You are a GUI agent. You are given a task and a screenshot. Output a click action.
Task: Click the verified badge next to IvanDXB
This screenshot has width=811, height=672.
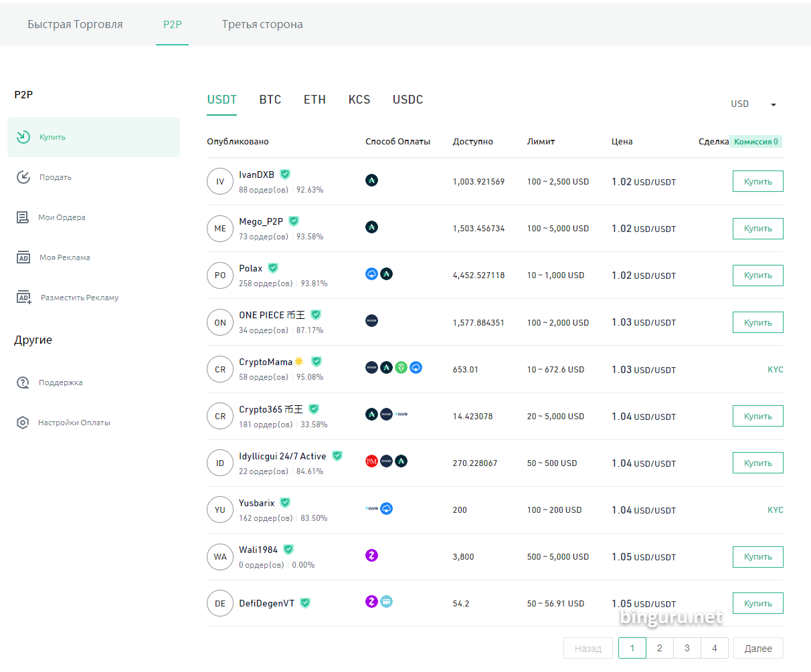pyautogui.click(x=285, y=175)
